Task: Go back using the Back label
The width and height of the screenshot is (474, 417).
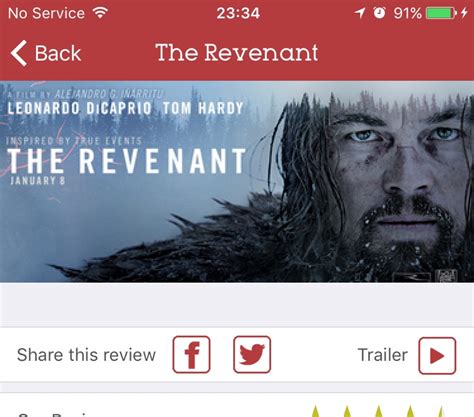Action: pos(58,53)
